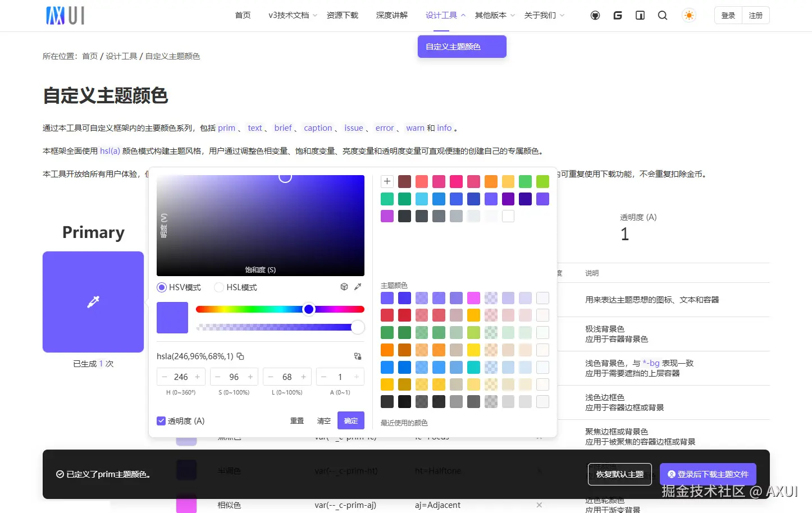Viewport: 812px width, 513px height.
Task: Copy the hsla color value
Action: (240, 356)
